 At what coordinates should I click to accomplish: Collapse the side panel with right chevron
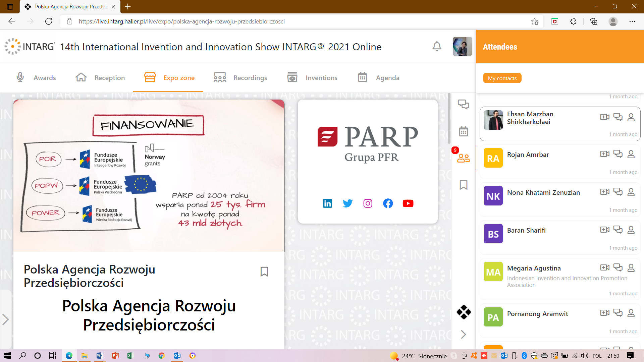464,335
